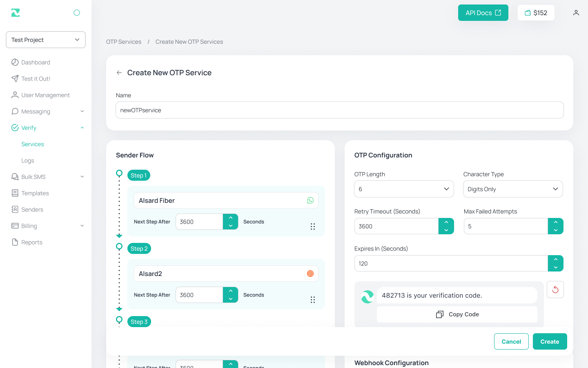Open the Senders page
Screen dimensions: 588x368
(32, 209)
